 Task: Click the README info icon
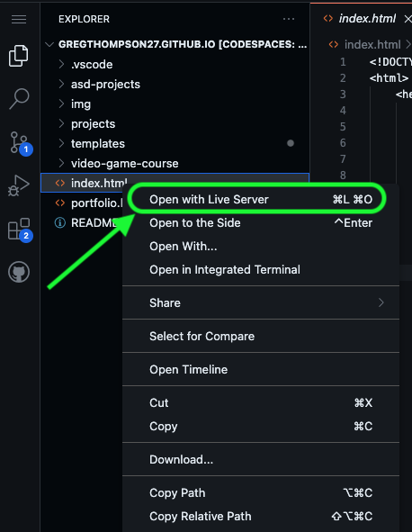coord(60,223)
